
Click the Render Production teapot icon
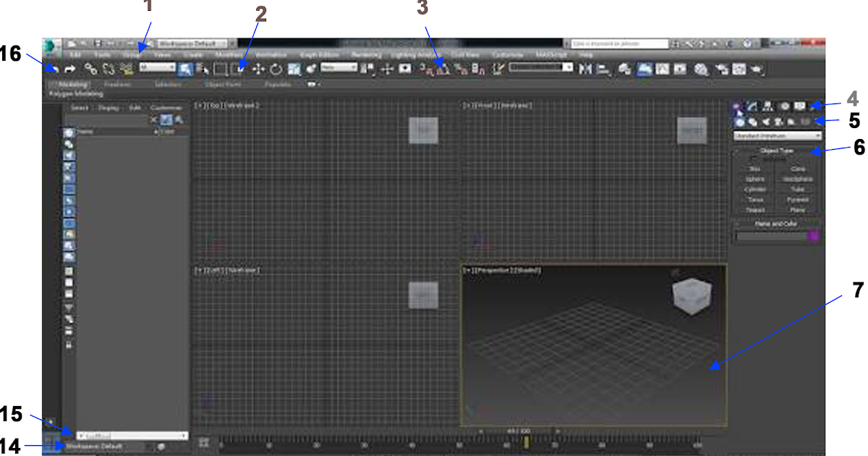(757, 69)
